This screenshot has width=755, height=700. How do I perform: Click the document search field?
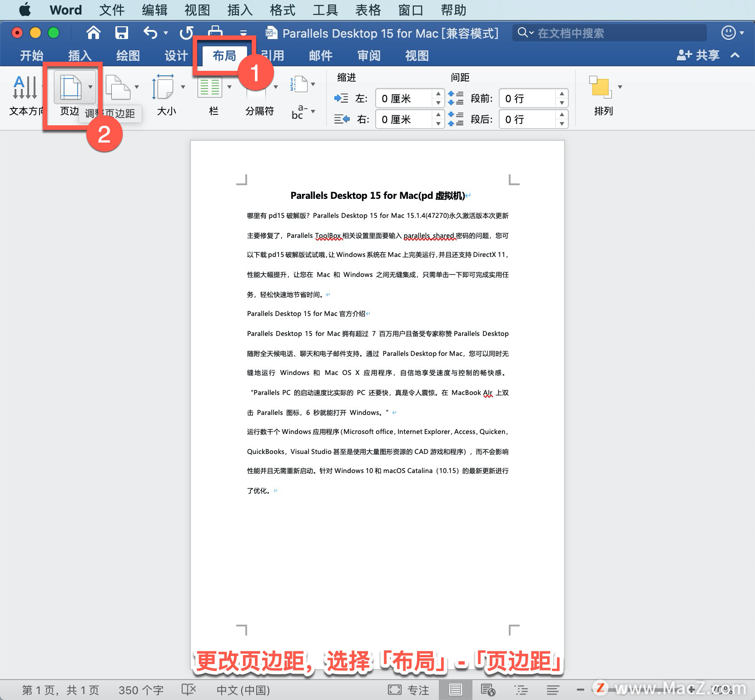tap(610, 33)
